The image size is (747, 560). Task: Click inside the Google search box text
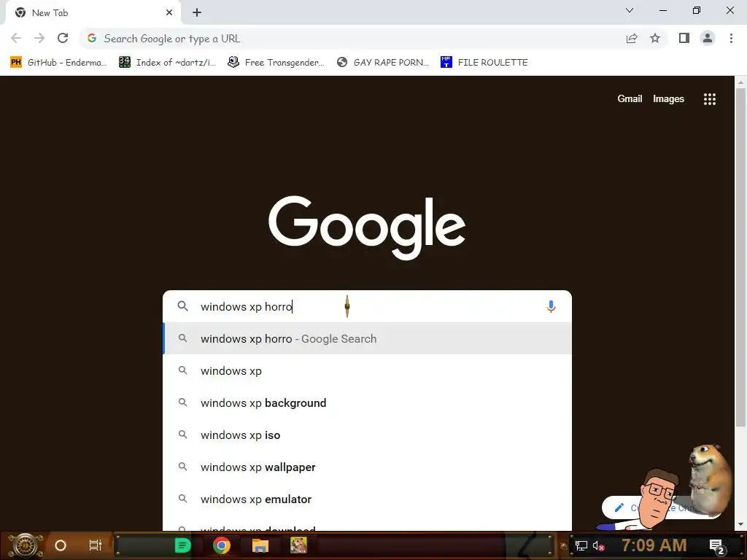coord(367,307)
